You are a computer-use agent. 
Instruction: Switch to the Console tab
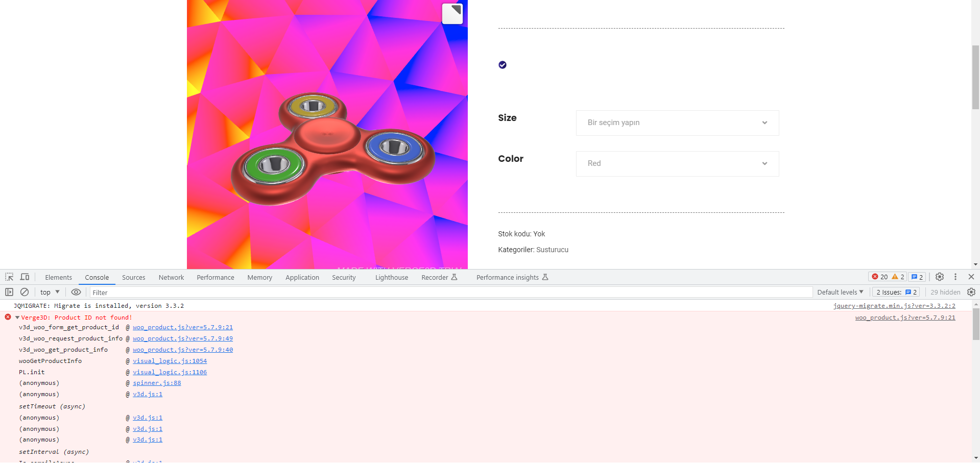pyautogui.click(x=97, y=277)
